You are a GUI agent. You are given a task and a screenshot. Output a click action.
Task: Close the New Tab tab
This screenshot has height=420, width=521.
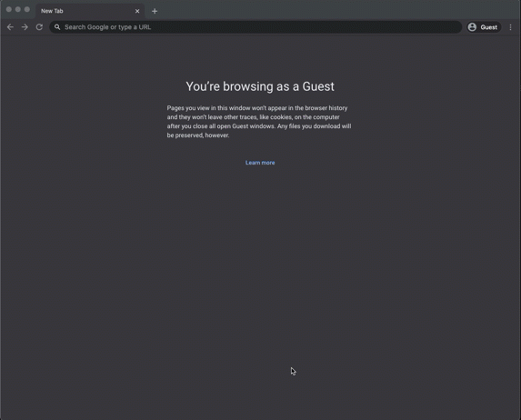tap(137, 11)
